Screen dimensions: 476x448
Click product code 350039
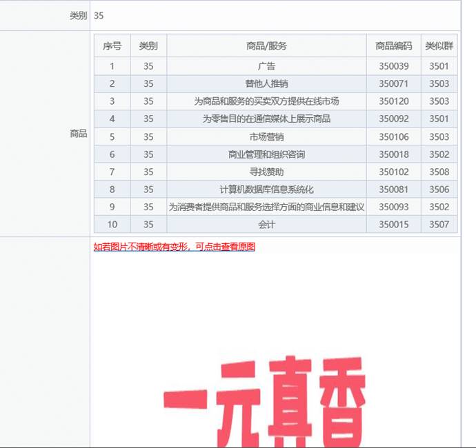(x=393, y=67)
